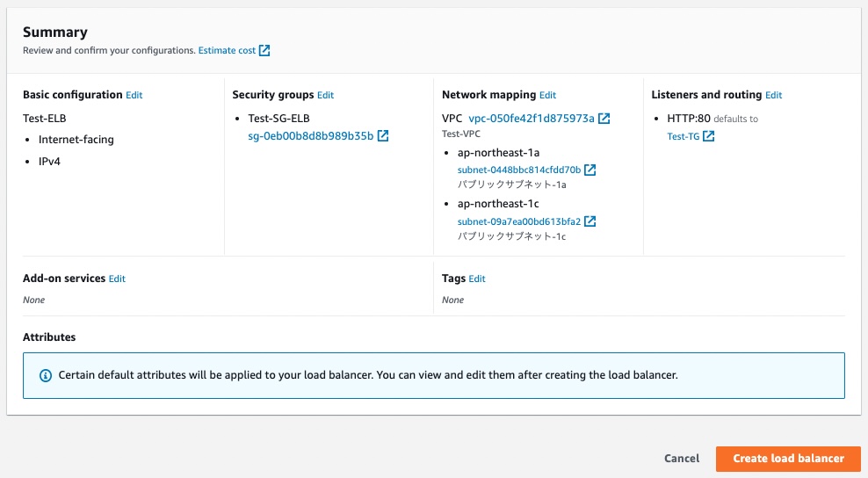Edit the Tags section
Screen dimensions: 868x478
pos(477,279)
